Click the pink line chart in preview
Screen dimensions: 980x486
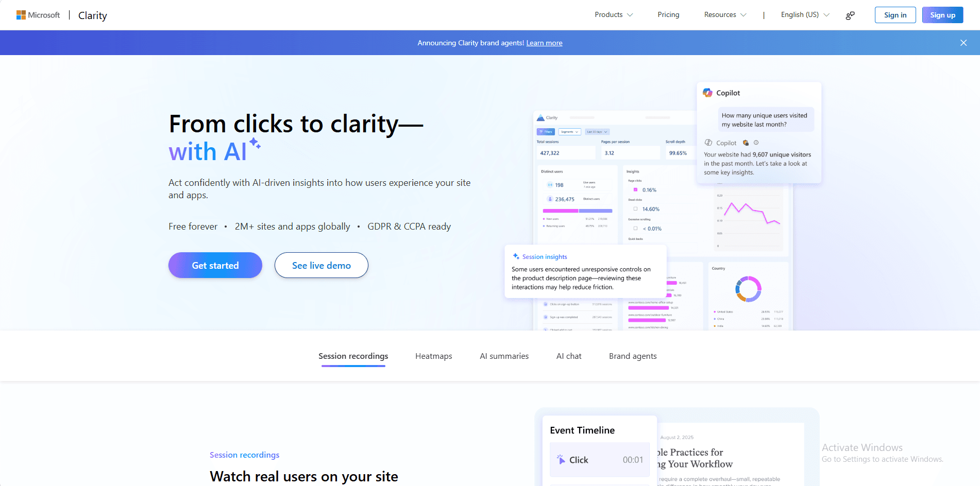coord(752,213)
